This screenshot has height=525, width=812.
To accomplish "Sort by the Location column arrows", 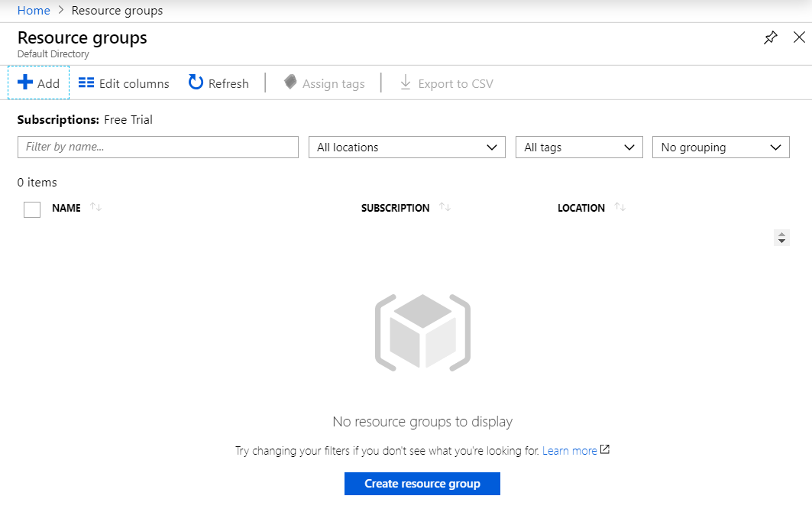I will (620, 208).
